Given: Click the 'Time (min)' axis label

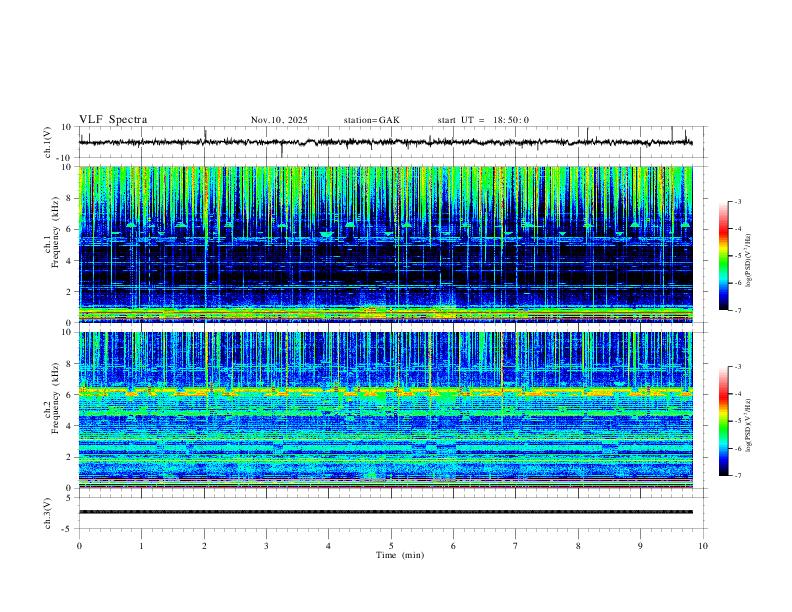Looking at the screenshot, I should (400, 555).
